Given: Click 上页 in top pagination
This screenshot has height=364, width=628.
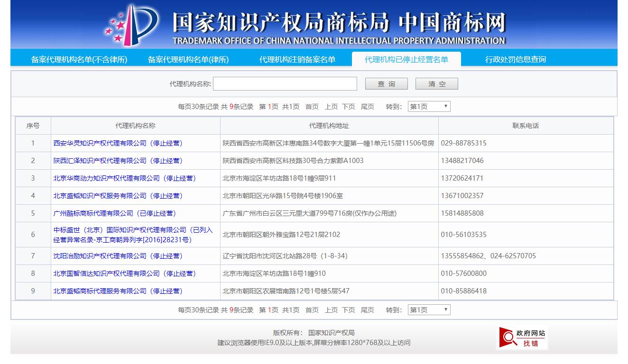Looking at the screenshot, I should coord(331,107).
